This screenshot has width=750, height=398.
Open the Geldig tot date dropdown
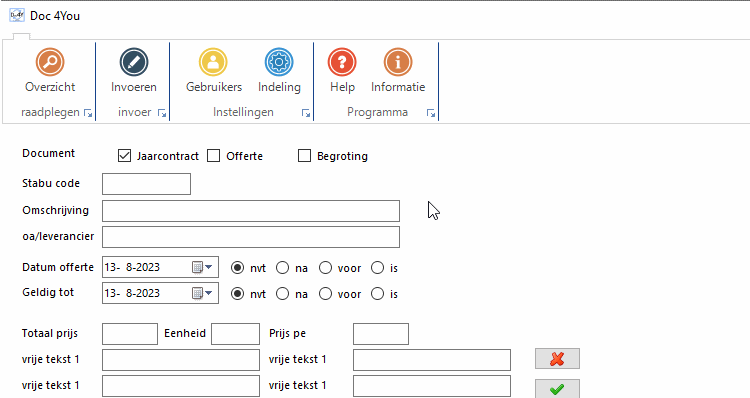[x=203, y=293]
